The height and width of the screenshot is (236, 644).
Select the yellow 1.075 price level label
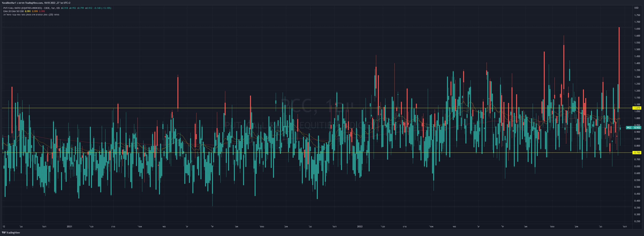(637, 108)
